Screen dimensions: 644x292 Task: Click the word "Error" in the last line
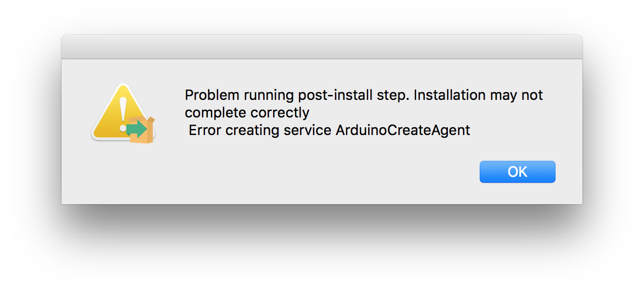(205, 131)
